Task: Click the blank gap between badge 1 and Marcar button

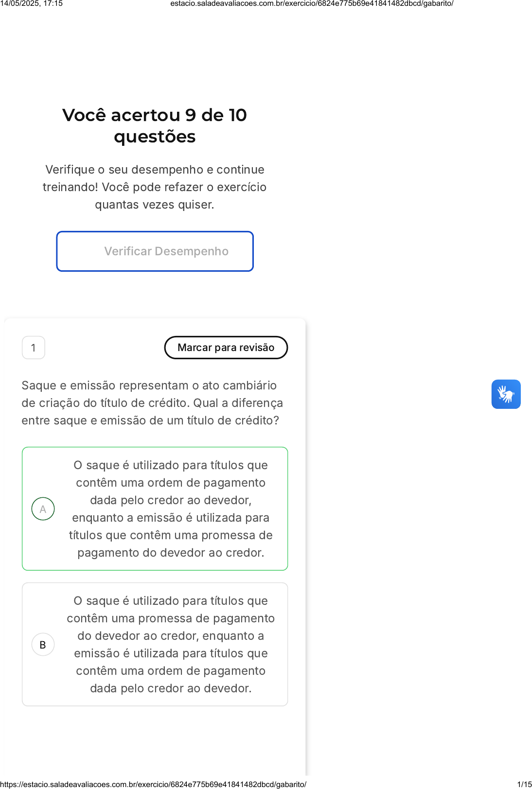Action: 105,348
